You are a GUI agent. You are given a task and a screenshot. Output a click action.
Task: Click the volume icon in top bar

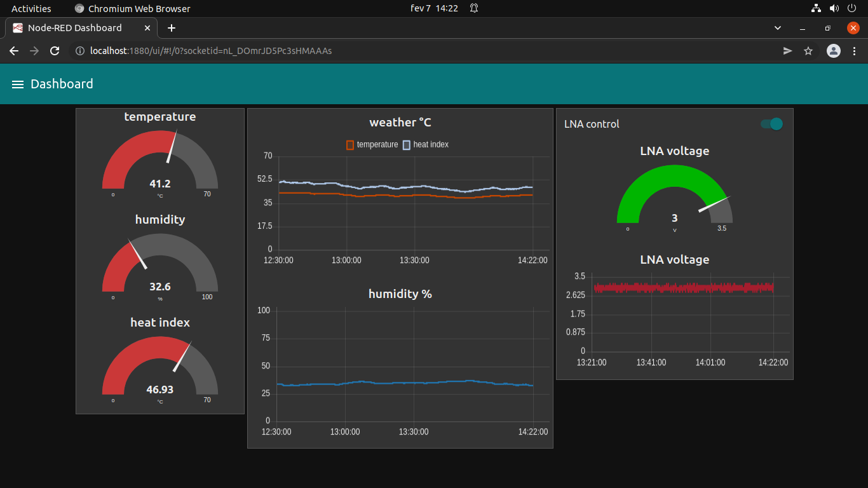[834, 8]
